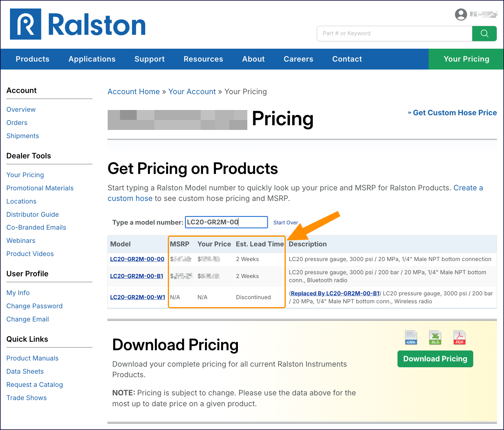Open Request a Catalog link
504x430 pixels.
[x=35, y=385]
